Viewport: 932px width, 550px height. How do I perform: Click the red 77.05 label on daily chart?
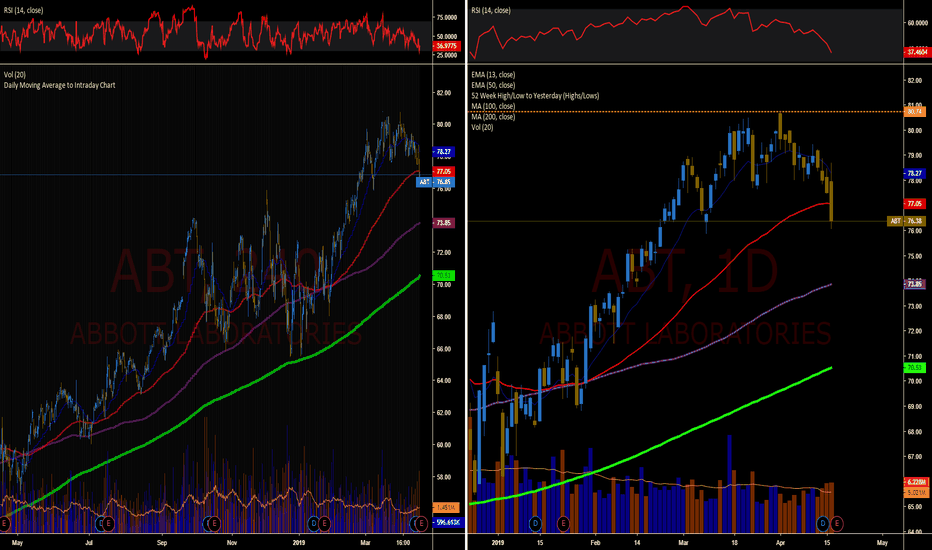(x=915, y=203)
